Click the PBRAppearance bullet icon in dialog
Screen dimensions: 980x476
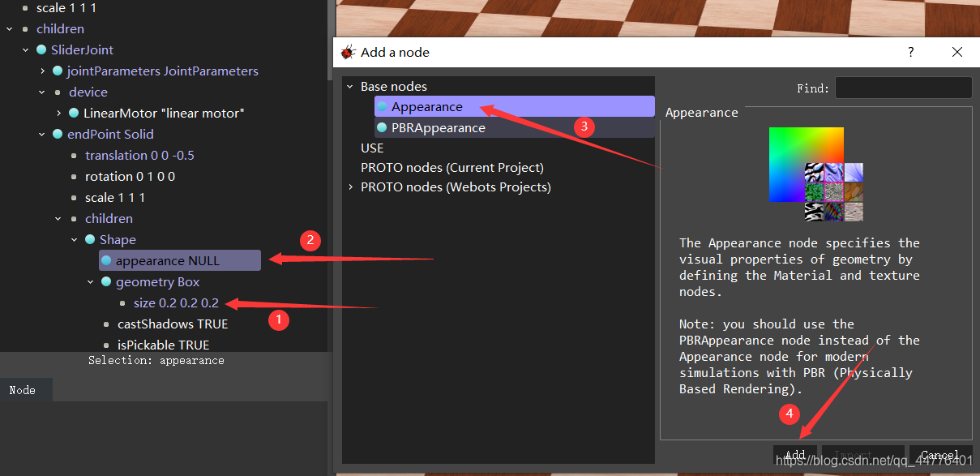click(x=382, y=128)
